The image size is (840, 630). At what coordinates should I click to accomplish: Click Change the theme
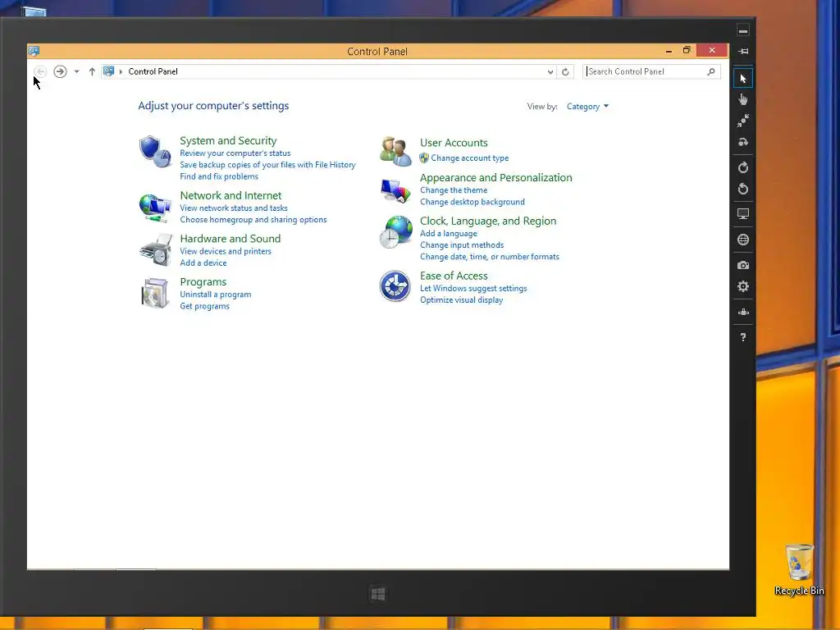coord(454,190)
